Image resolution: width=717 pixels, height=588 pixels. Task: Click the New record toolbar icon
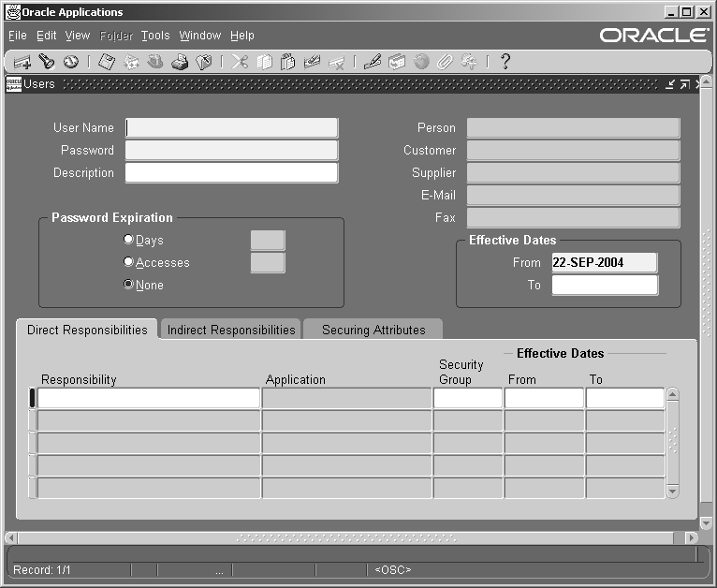click(x=22, y=61)
